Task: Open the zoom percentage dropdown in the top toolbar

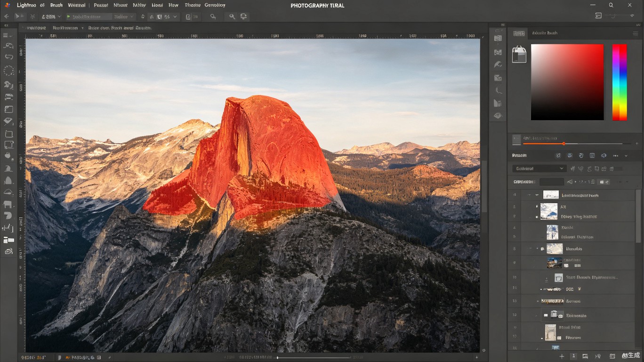Action: [51, 16]
